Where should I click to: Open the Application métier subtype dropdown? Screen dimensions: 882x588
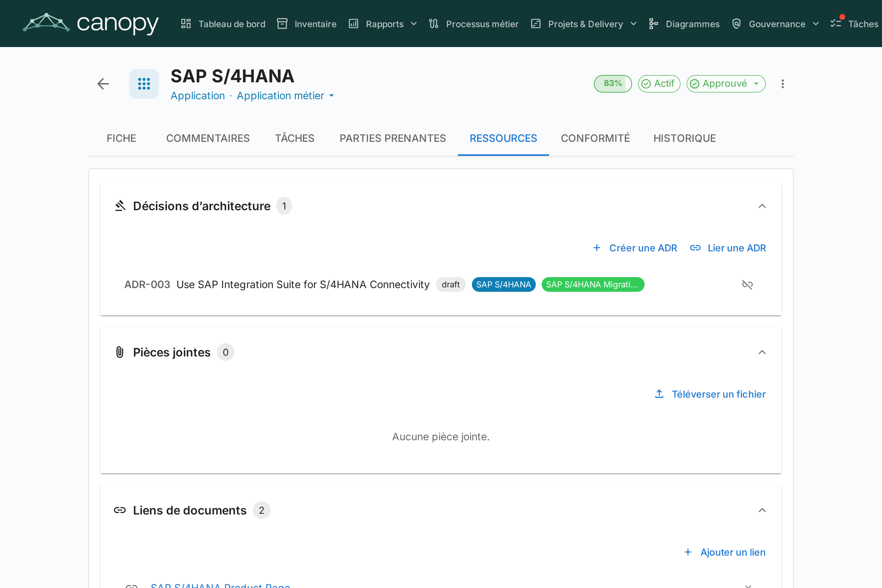tap(286, 96)
